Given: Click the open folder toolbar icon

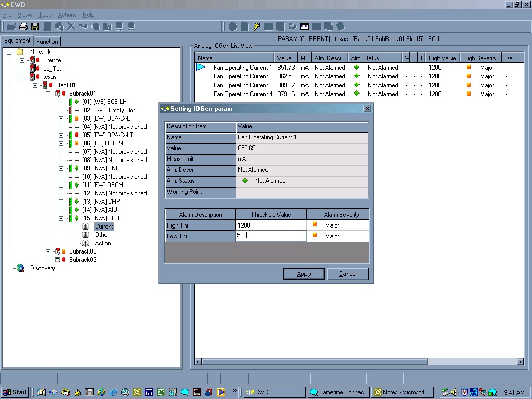Looking at the screenshot, I should coord(11,26).
